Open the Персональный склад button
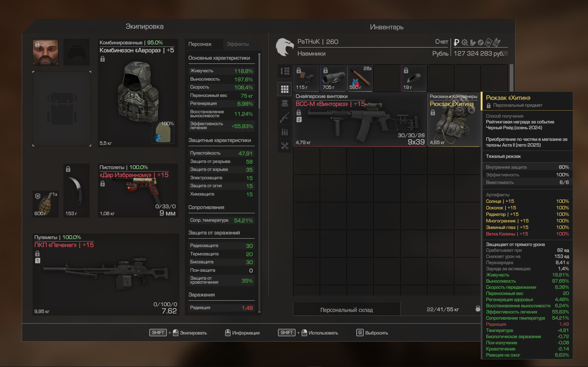 click(347, 310)
